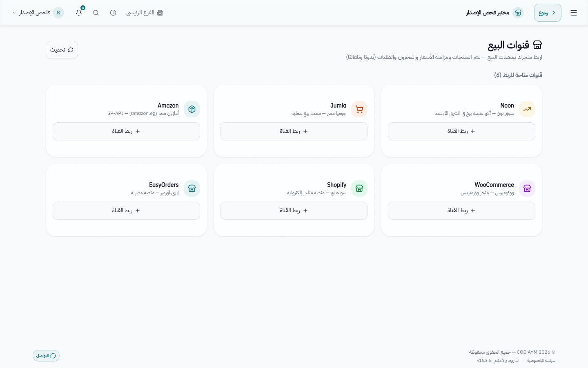This screenshot has width=588, height=368.
Task: Click the WooCommerce store icon
Action: [x=527, y=188]
